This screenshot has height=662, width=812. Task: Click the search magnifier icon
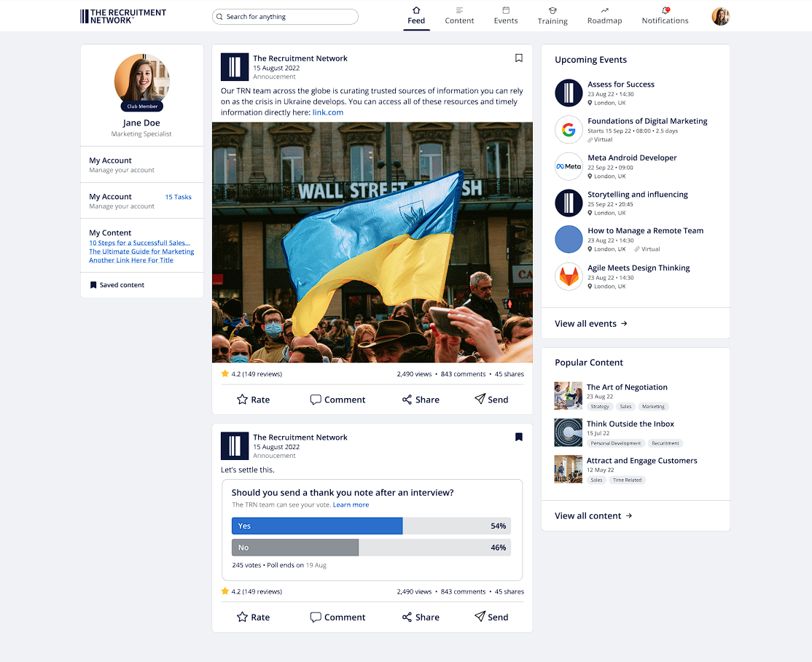coord(219,17)
